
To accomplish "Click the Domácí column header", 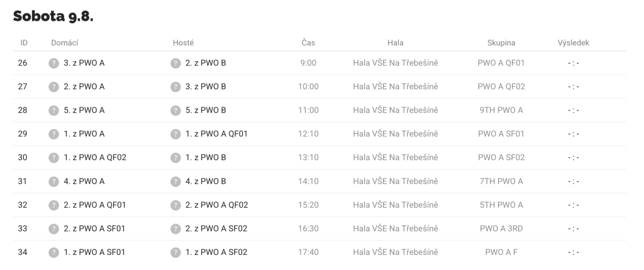I will pos(65,43).
